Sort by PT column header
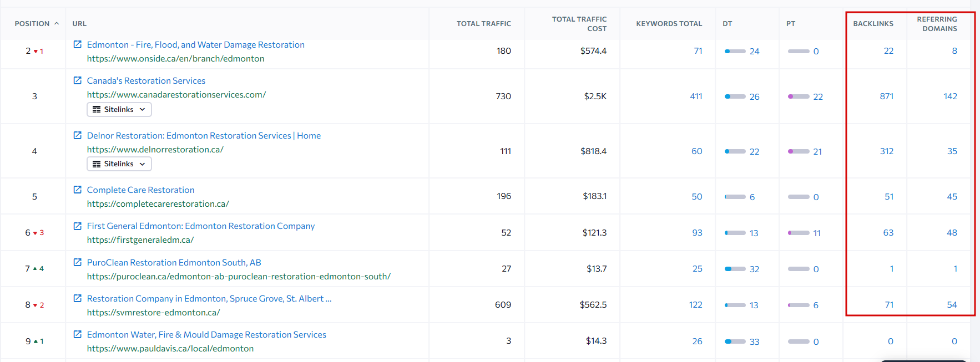This screenshot has height=362, width=980. tap(791, 23)
